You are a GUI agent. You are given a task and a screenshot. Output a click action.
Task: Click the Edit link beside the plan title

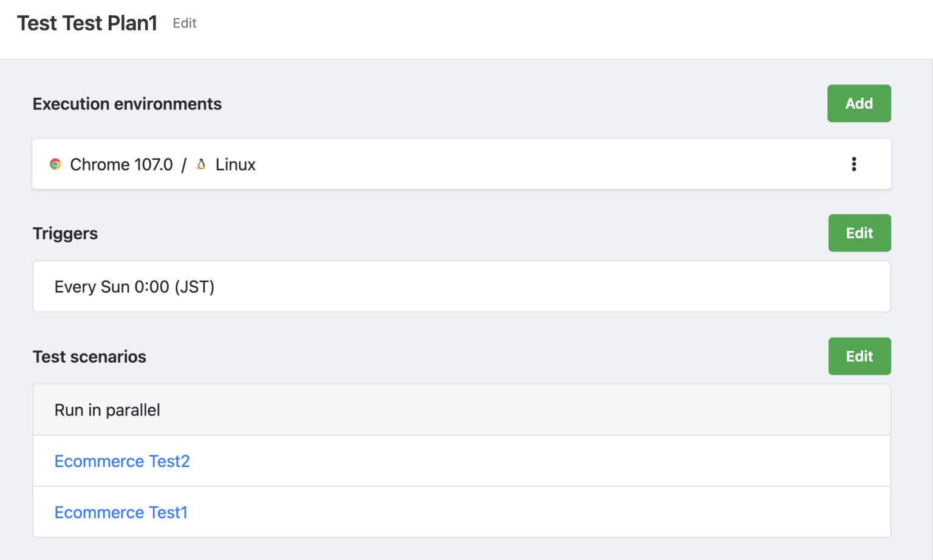point(184,23)
